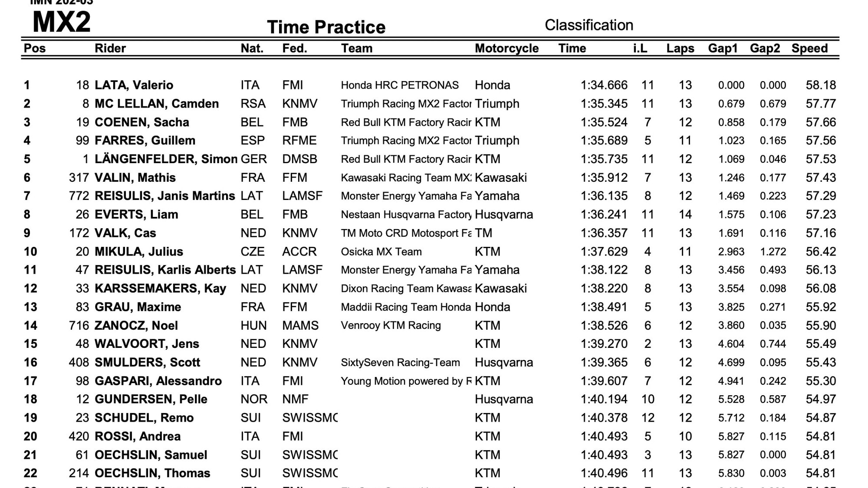Select rider OECHSLIN, Thomas
The image size is (868, 488).
coord(152,473)
